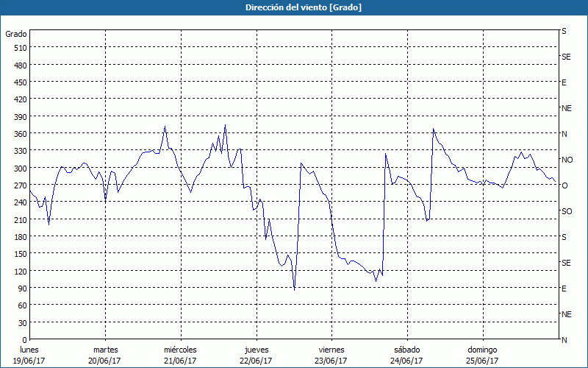Click the NO compass label on right axis

click(x=567, y=160)
